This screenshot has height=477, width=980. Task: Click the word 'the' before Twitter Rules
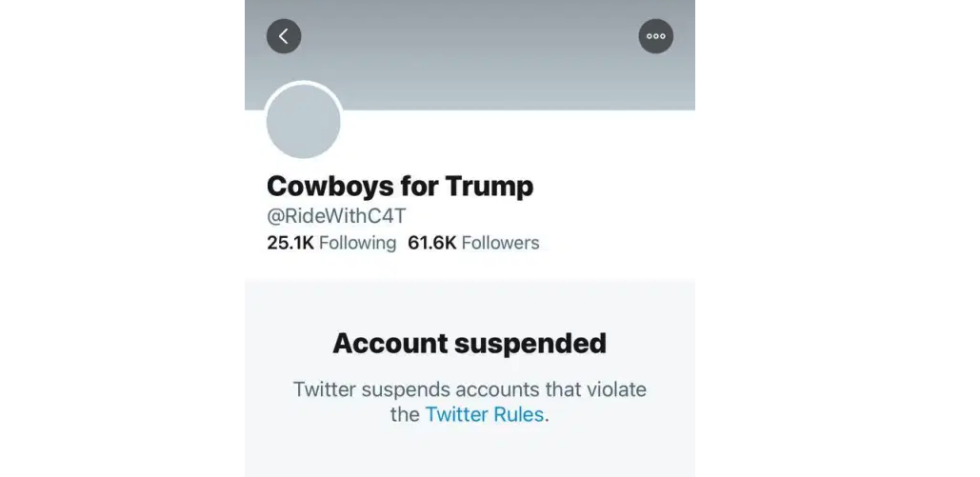405,414
